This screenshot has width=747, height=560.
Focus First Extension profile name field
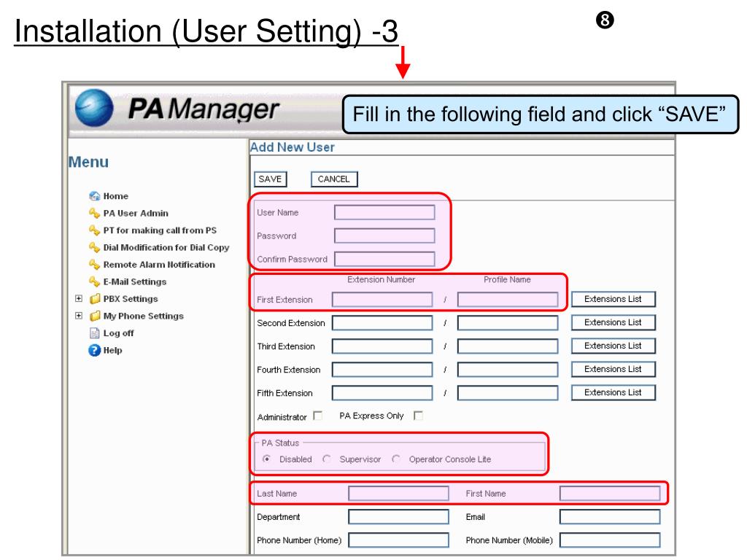(x=508, y=300)
